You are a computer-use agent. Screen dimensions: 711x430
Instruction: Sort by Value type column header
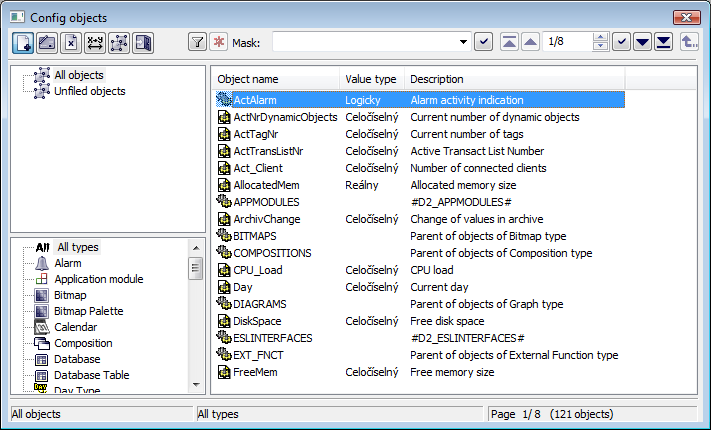(371, 79)
